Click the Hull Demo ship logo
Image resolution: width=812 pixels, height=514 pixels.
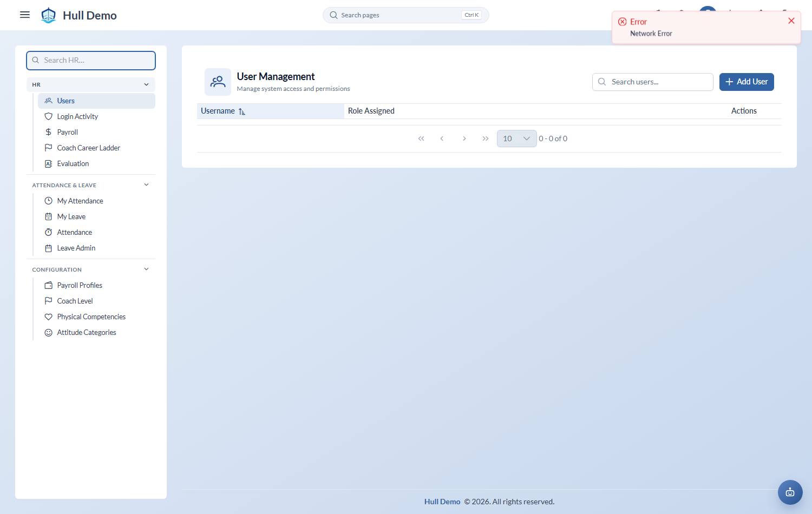pyautogui.click(x=49, y=15)
